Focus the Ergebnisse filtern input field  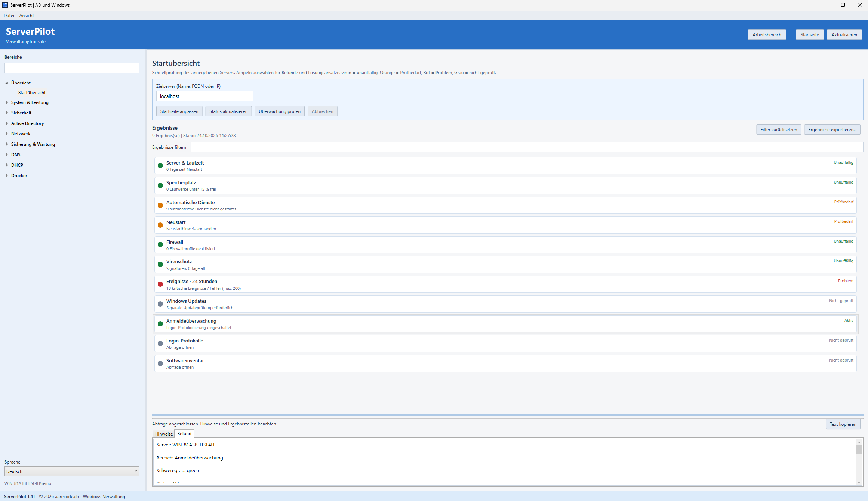pyautogui.click(x=527, y=147)
